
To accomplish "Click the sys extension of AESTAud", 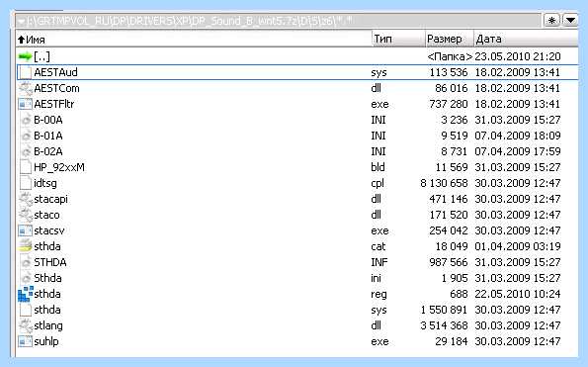I will 378,73.
